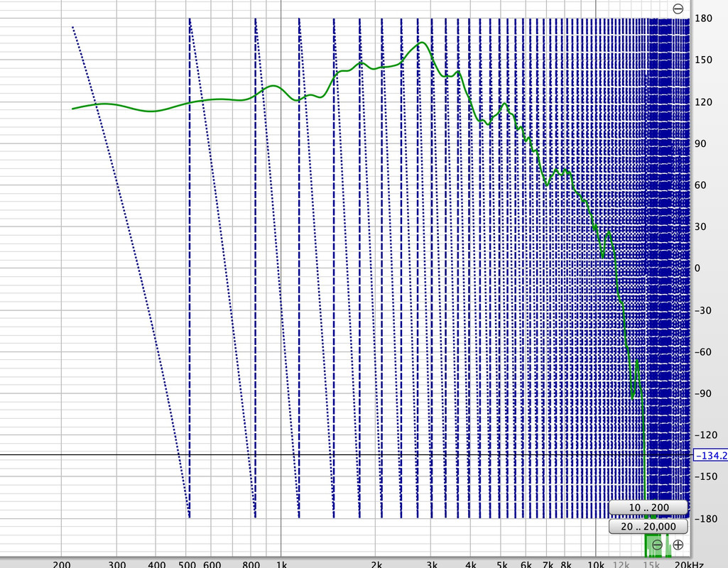Click the "2k" frequency axis label
The width and height of the screenshot is (728, 568).
coord(376,564)
